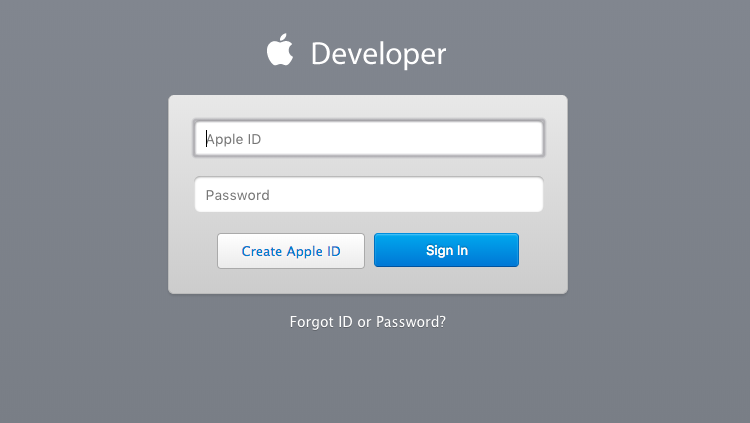Start creating a new Apple ID
The image size is (750, 423).
pos(291,251)
